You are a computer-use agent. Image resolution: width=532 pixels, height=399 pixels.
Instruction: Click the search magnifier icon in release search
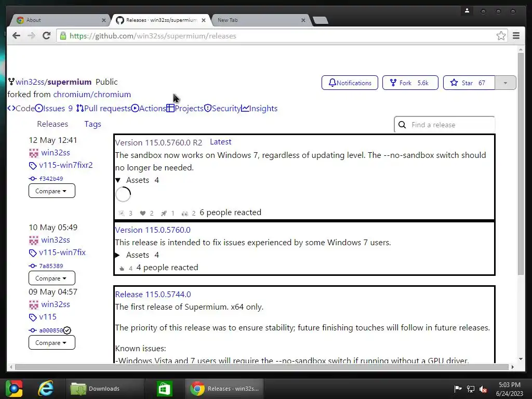click(402, 125)
